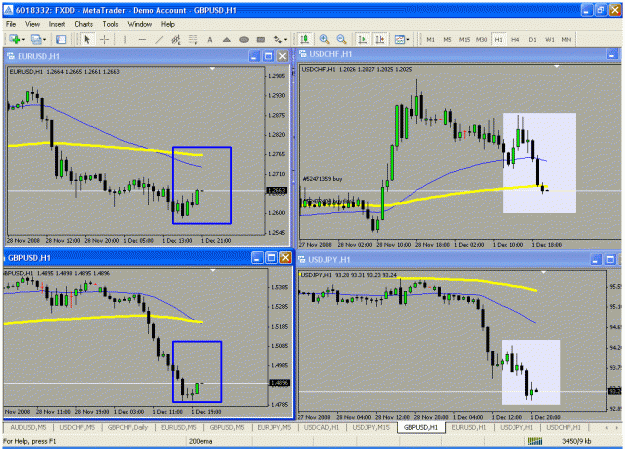Switch to USDCHF,M5 chart tab
This screenshot has width=625, height=449.
point(77,427)
